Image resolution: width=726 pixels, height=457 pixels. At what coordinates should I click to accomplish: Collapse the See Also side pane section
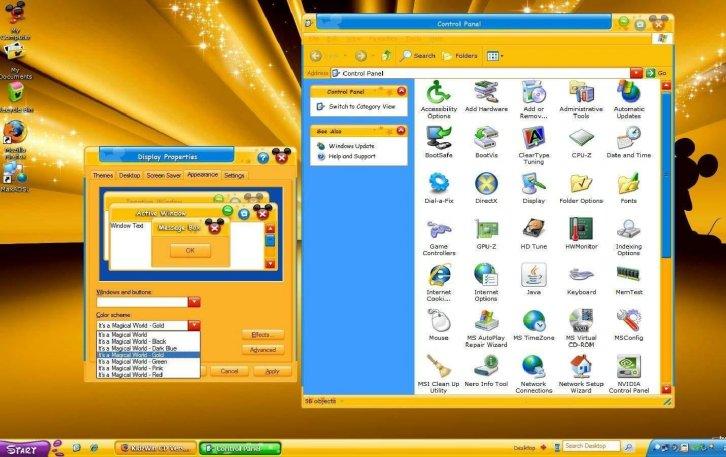tap(401, 131)
